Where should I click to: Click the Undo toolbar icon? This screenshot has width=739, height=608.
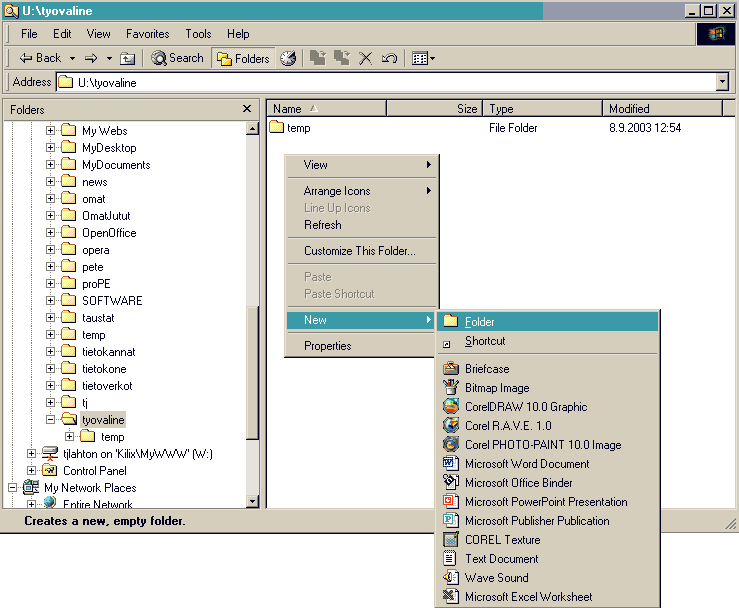pos(389,58)
